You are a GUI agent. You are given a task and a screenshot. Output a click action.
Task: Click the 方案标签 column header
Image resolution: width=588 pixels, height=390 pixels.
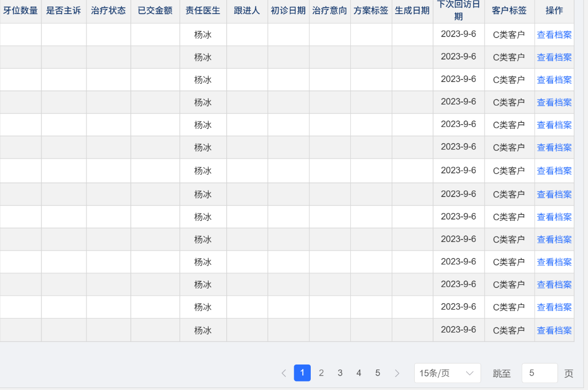click(x=371, y=10)
